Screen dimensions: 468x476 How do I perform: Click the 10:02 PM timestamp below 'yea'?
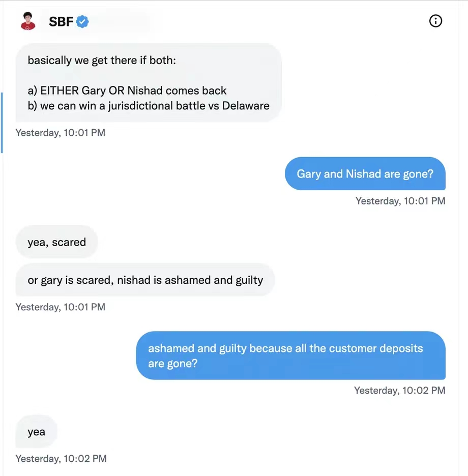pos(61,458)
